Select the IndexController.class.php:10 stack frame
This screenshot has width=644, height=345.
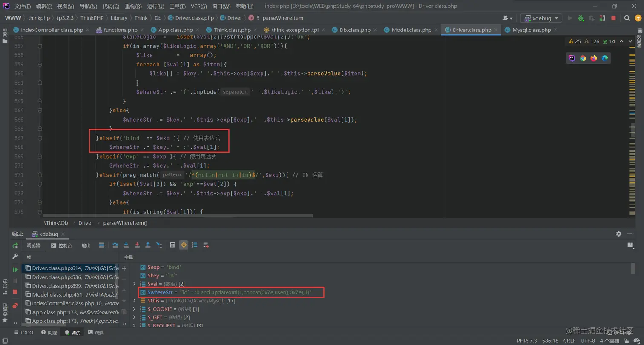pyautogui.click(x=70, y=303)
